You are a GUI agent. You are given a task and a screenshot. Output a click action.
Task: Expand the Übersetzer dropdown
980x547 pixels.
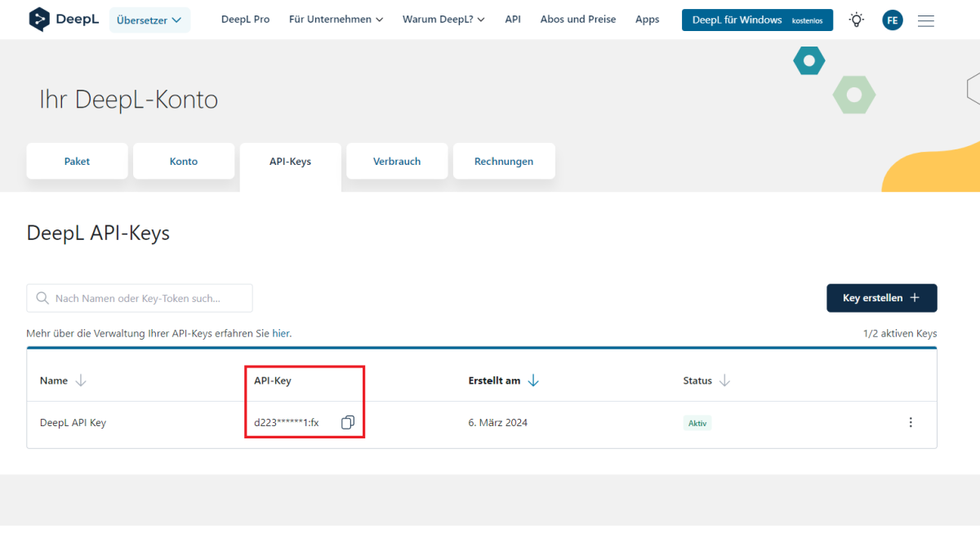149,20
